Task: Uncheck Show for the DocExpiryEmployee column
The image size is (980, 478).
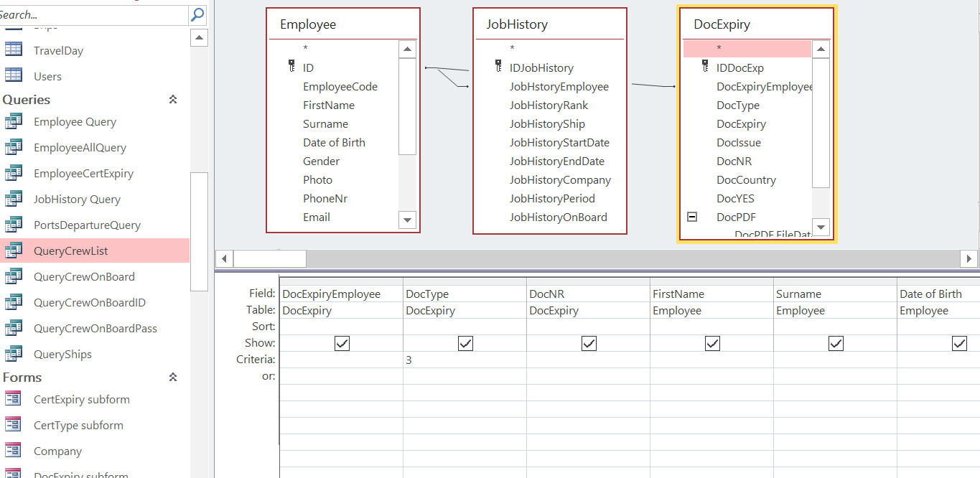Action: coord(342,344)
